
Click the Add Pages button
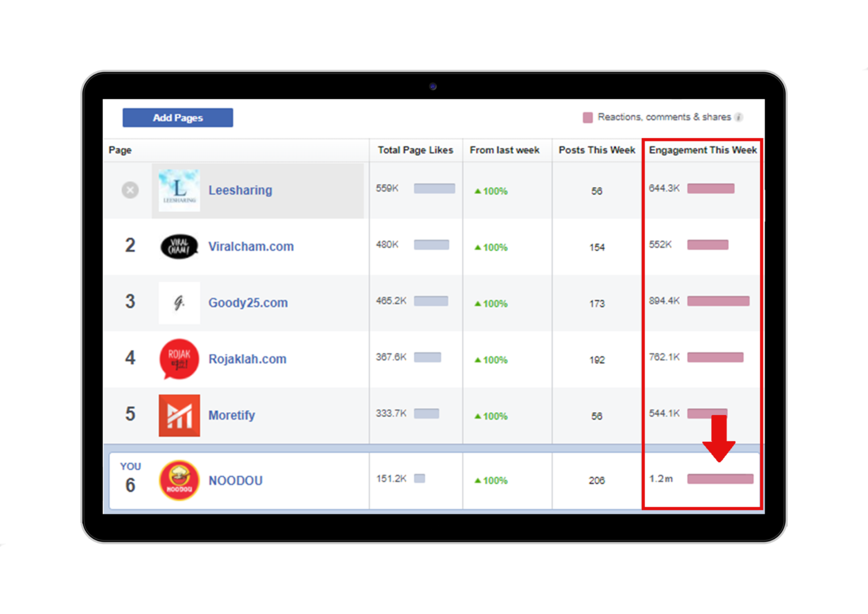[177, 118]
